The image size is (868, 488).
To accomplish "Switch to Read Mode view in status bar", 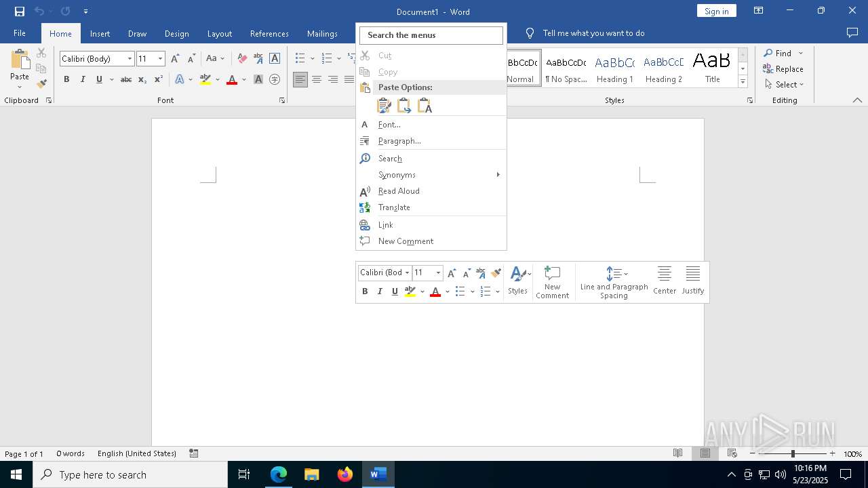I will pyautogui.click(x=677, y=453).
